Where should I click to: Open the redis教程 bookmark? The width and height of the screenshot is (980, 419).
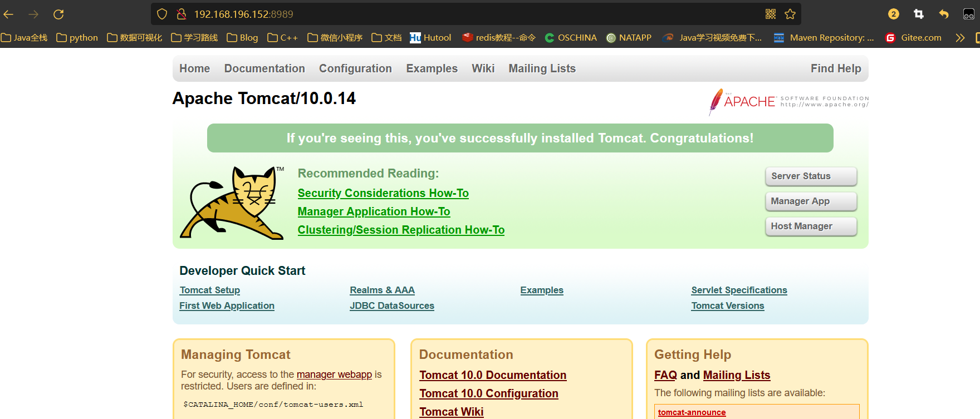499,38
